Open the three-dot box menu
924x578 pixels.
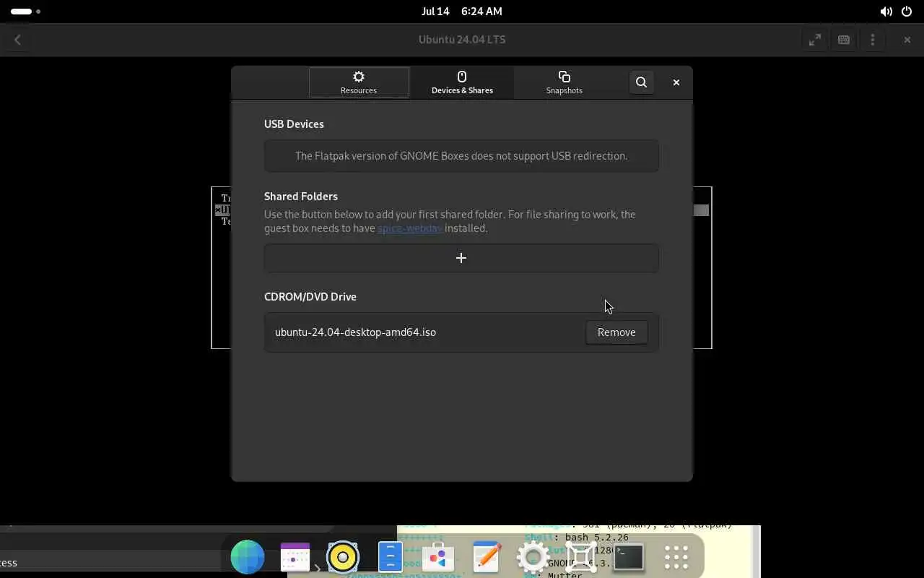[x=873, y=40]
